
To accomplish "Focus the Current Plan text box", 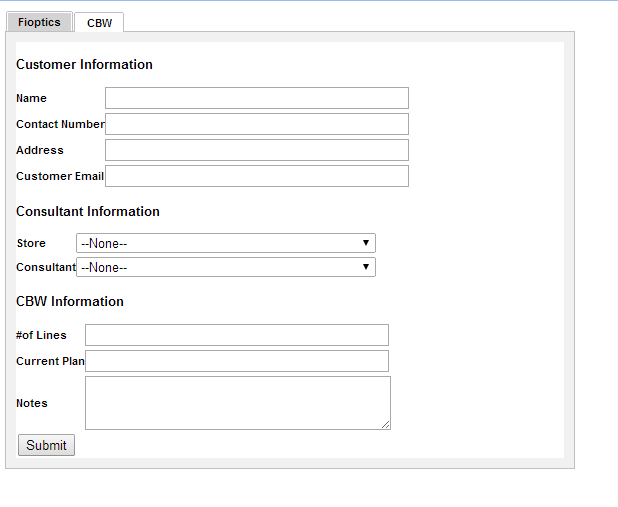I will pos(236,361).
